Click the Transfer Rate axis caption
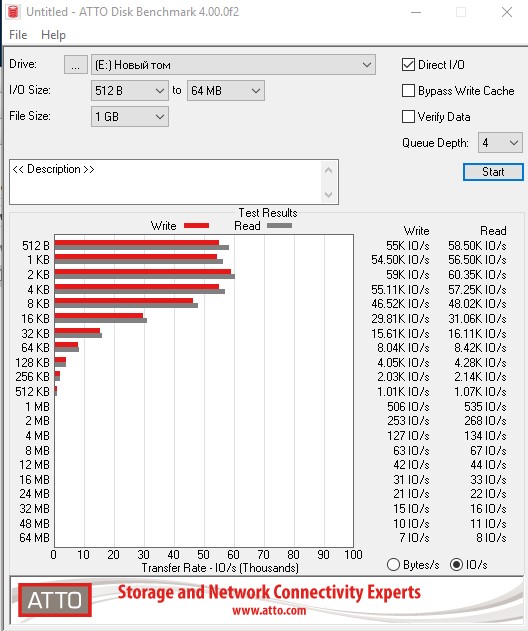This screenshot has width=528, height=631. [x=220, y=568]
